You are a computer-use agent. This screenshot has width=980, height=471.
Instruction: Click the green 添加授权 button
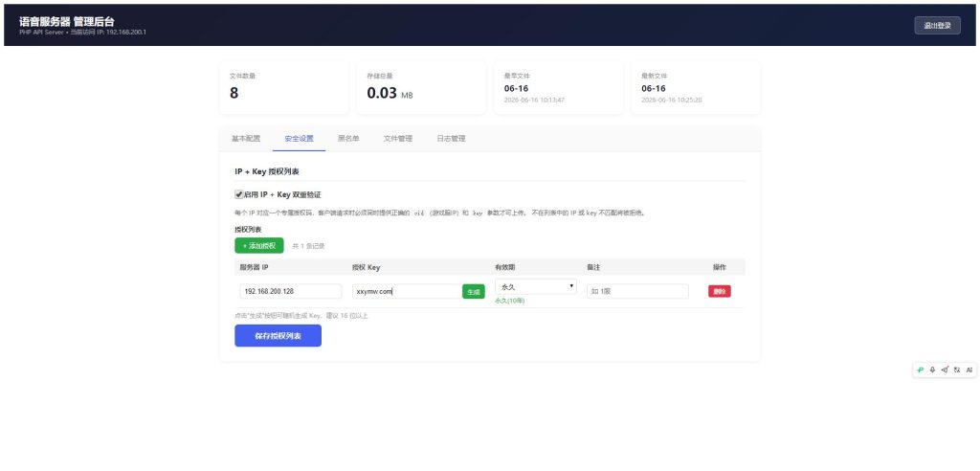pyautogui.click(x=259, y=246)
